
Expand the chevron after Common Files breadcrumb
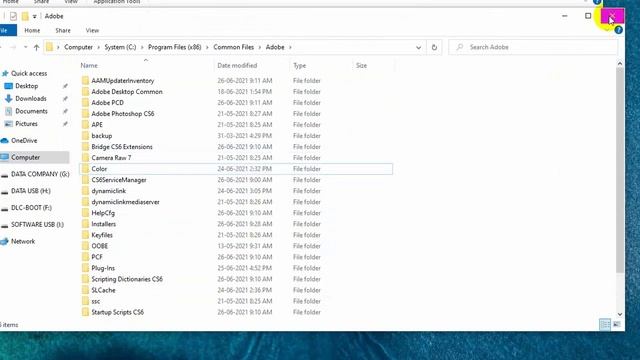click(260, 47)
